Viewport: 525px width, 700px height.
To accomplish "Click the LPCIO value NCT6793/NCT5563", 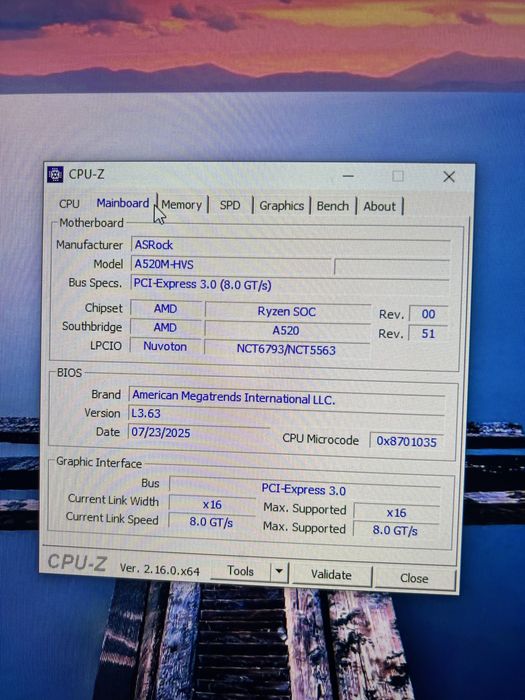I will click(x=286, y=350).
